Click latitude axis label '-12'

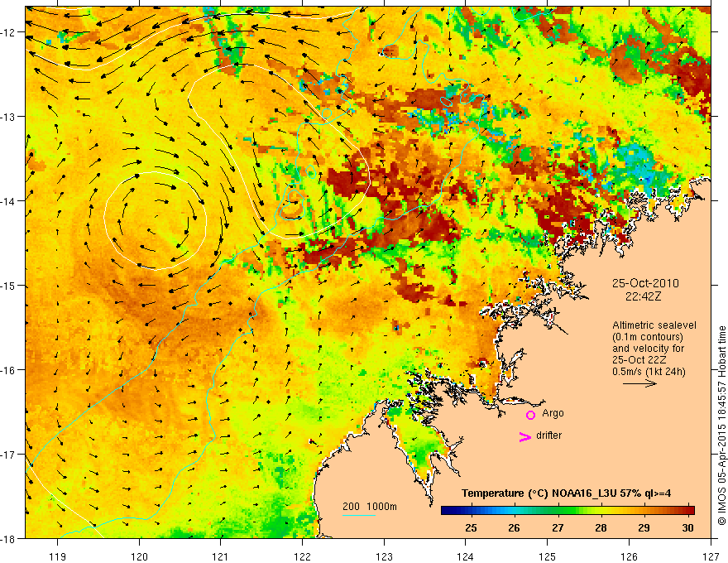pos(8,32)
